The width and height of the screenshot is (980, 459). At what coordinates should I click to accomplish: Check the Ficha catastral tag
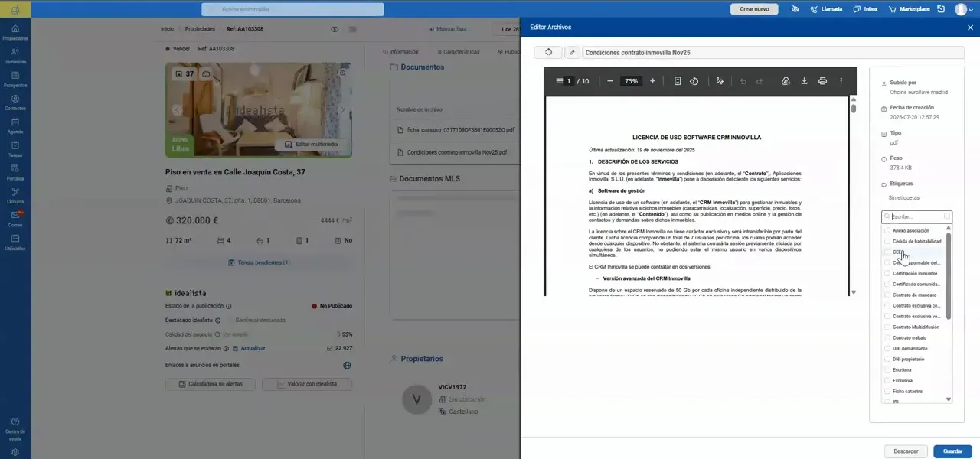point(888,391)
